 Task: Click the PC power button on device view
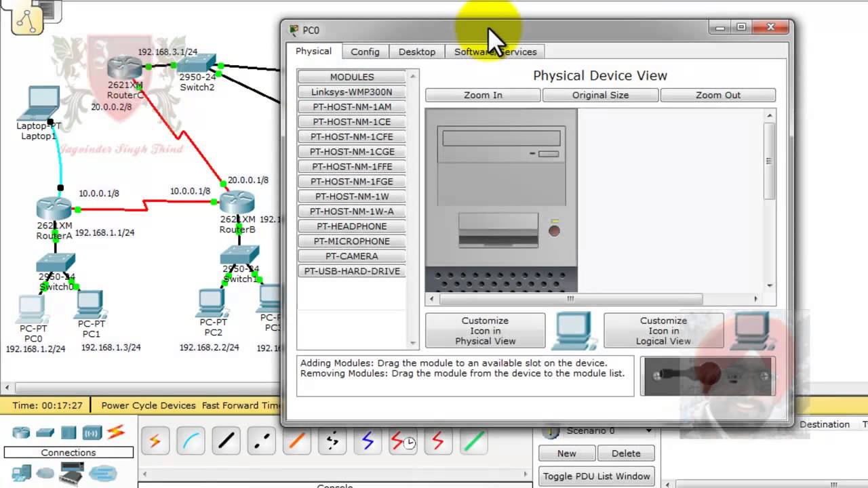click(x=555, y=231)
